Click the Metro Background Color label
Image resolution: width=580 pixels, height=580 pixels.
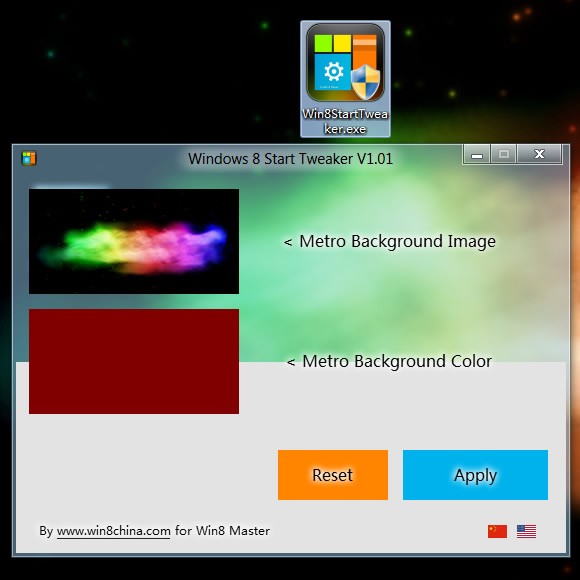[389, 361]
